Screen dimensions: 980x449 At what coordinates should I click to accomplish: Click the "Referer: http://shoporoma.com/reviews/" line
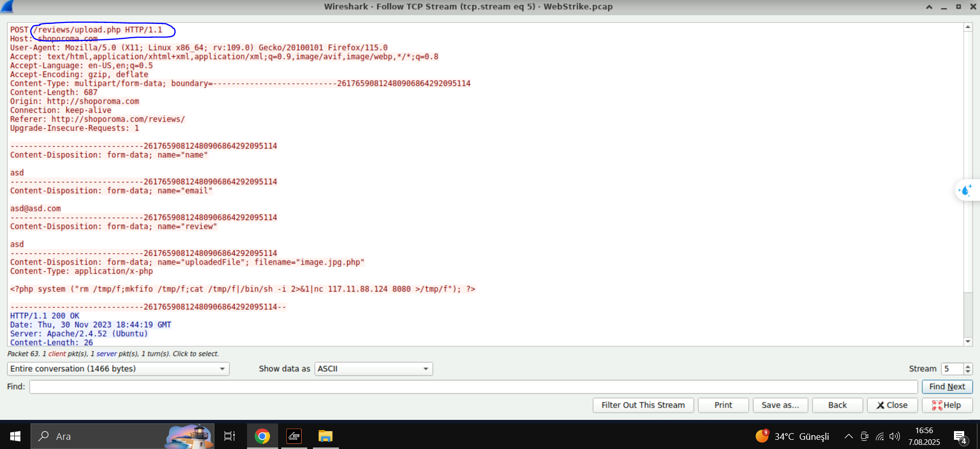[x=97, y=119]
